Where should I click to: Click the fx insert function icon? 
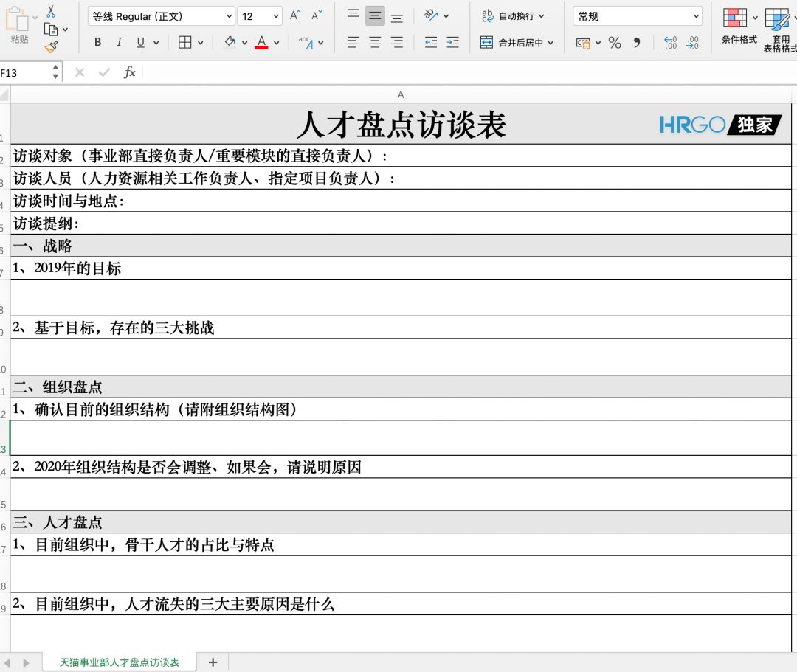coord(130,72)
